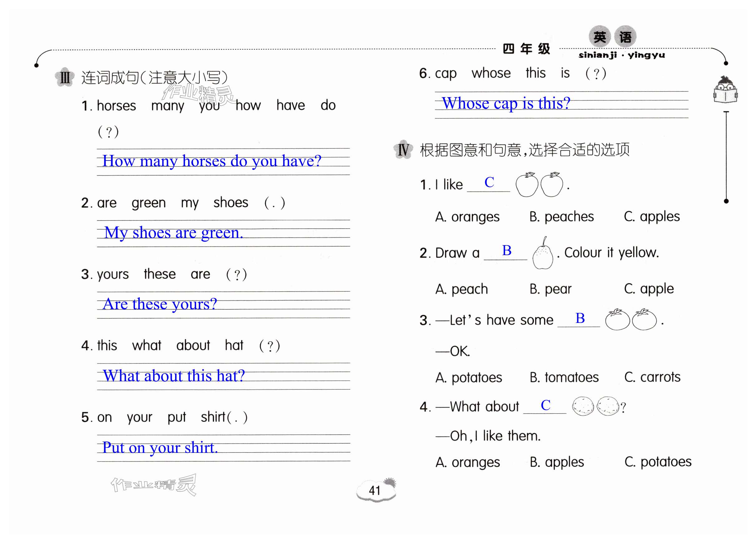The image size is (756, 544).
Task: Click the section IV flower badge
Action: [403, 149]
